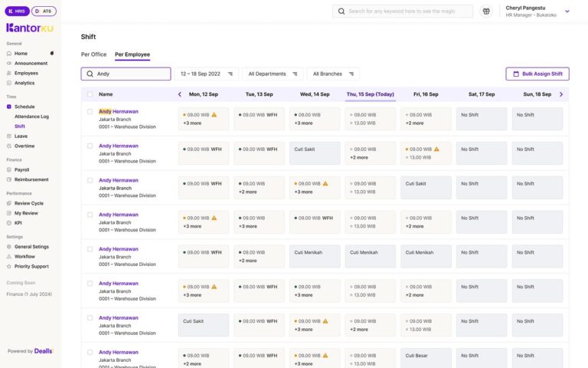Open the Payroll section

[x=21, y=169]
